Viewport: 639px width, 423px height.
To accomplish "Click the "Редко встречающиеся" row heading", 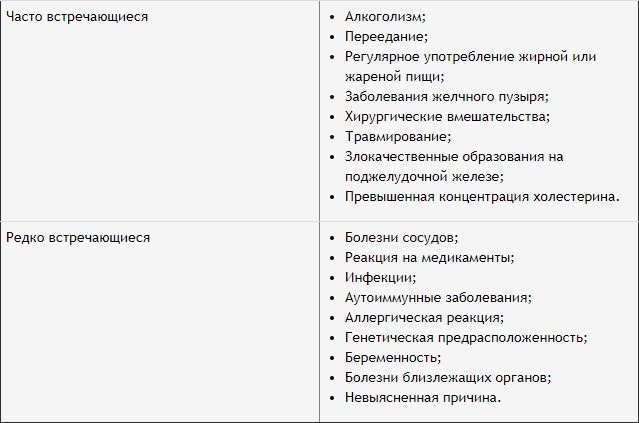I will coord(78,237).
